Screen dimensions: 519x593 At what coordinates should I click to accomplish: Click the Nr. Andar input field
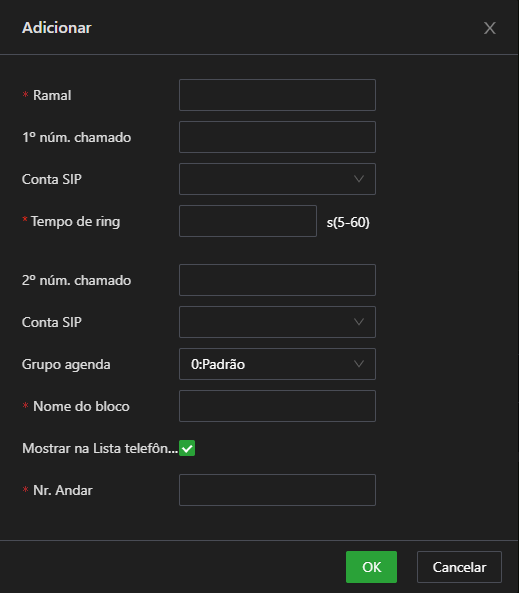coord(277,490)
